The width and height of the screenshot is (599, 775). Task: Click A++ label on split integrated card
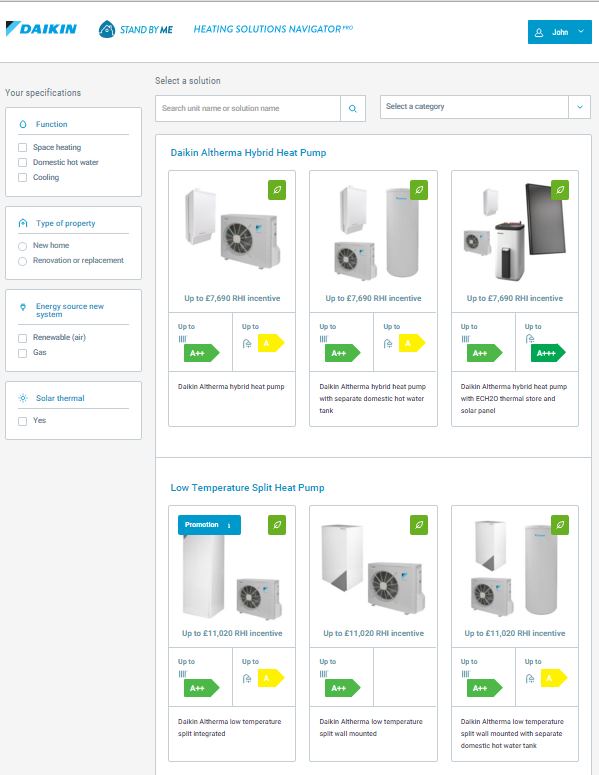pos(201,688)
